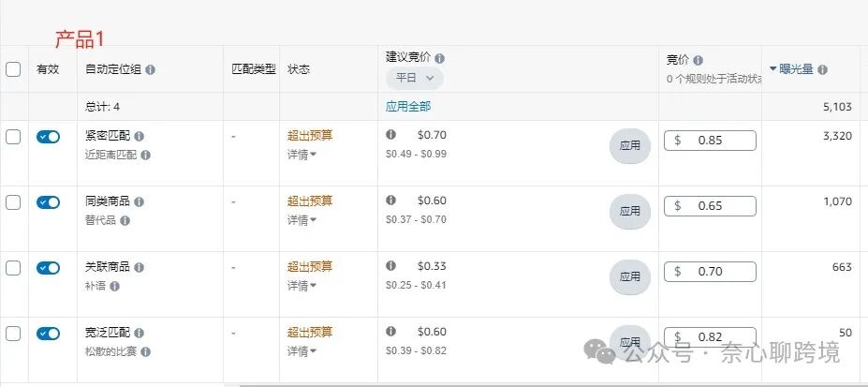Click 应用全部 link
The width and height of the screenshot is (868, 387).
(408, 107)
